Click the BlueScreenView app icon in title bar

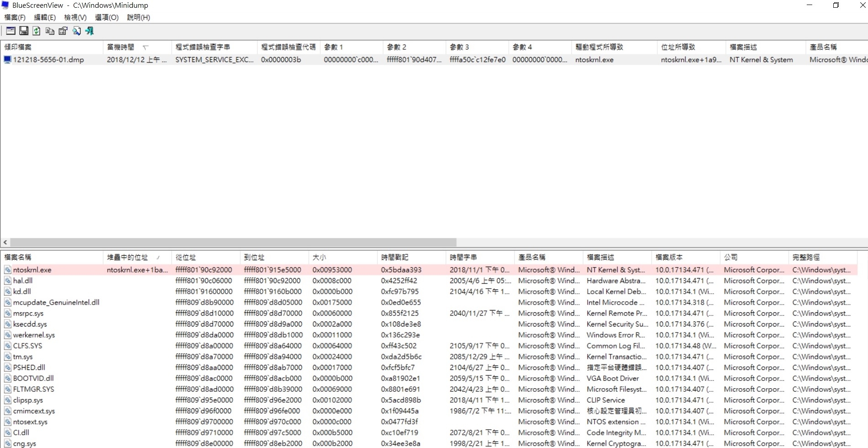pos(5,5)
